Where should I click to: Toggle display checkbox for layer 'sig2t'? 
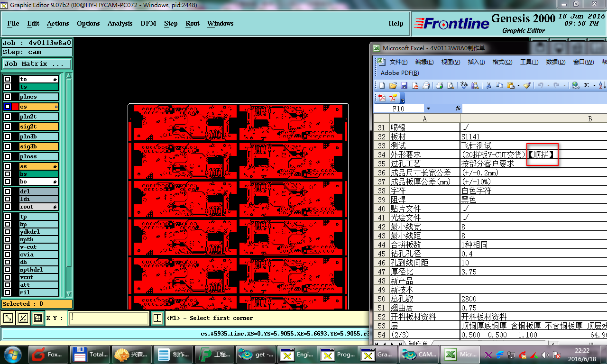(x=8, y=127)
